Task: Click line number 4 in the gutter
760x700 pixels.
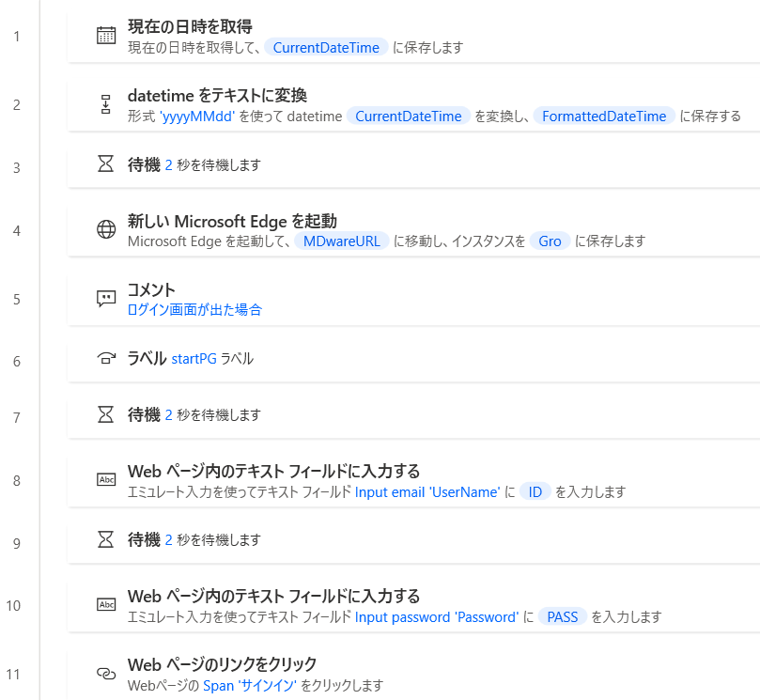Action: (x=17, y=231)
